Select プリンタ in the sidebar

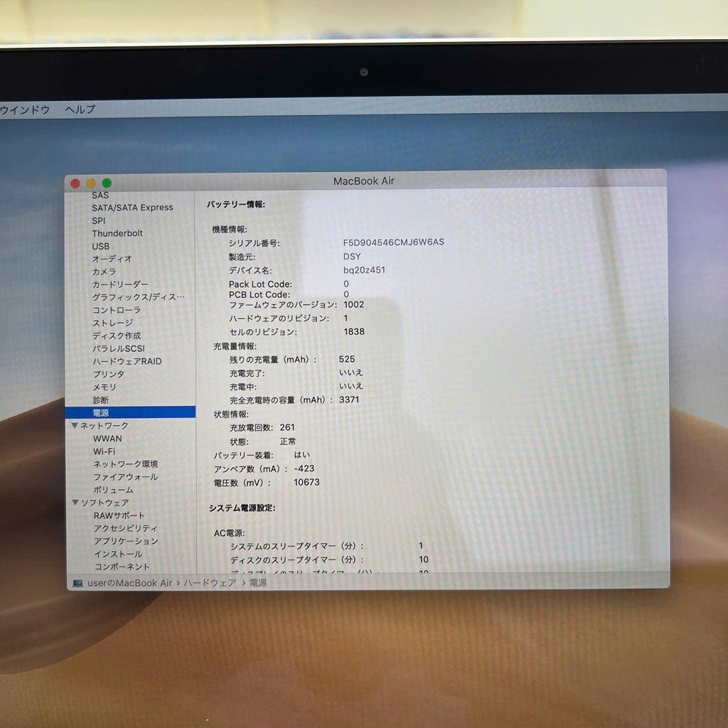109,374
